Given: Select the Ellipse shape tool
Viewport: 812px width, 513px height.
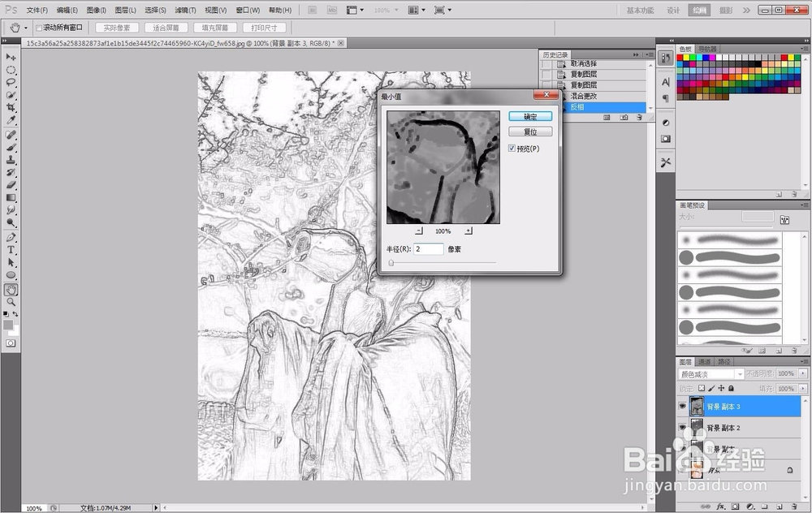Looking at the screenshot, I should tap(11, 275).
